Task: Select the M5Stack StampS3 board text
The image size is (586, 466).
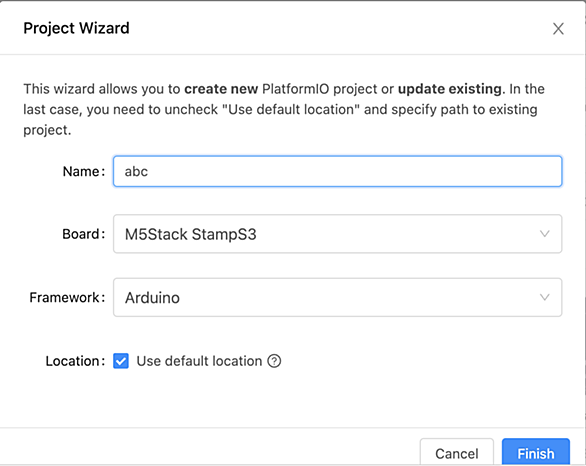Action: 191,234
